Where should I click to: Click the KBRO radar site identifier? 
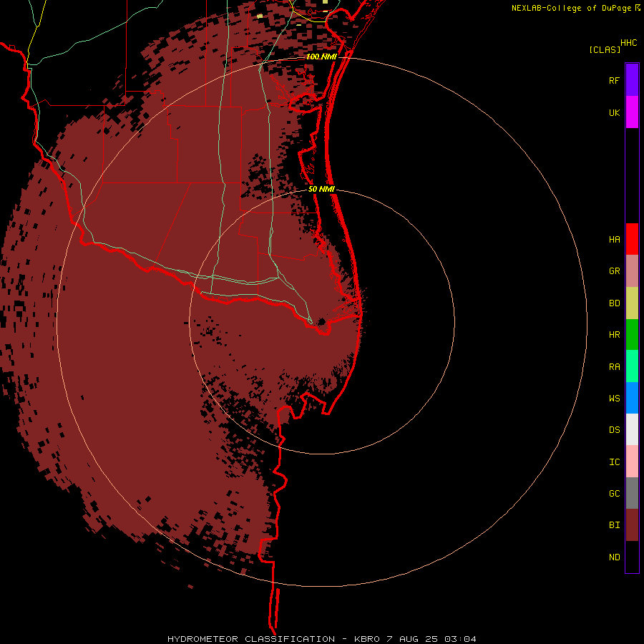367,639
